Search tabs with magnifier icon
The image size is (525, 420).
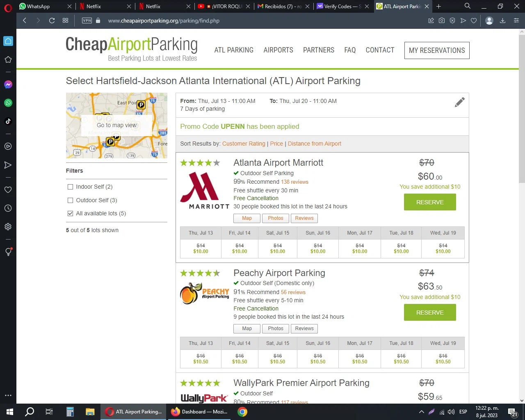pos(468,6)
